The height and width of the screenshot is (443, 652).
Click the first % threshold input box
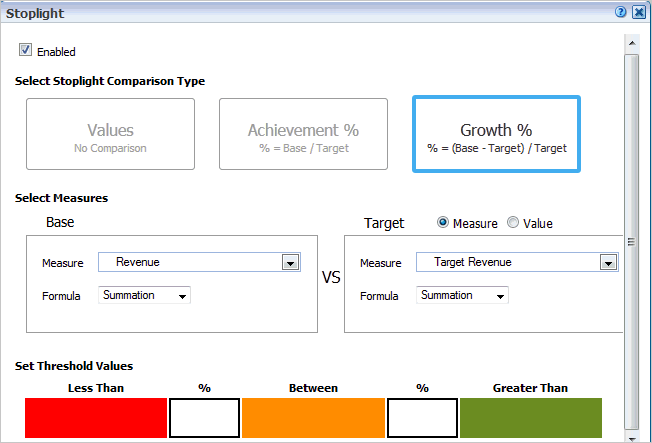[205, 417]
